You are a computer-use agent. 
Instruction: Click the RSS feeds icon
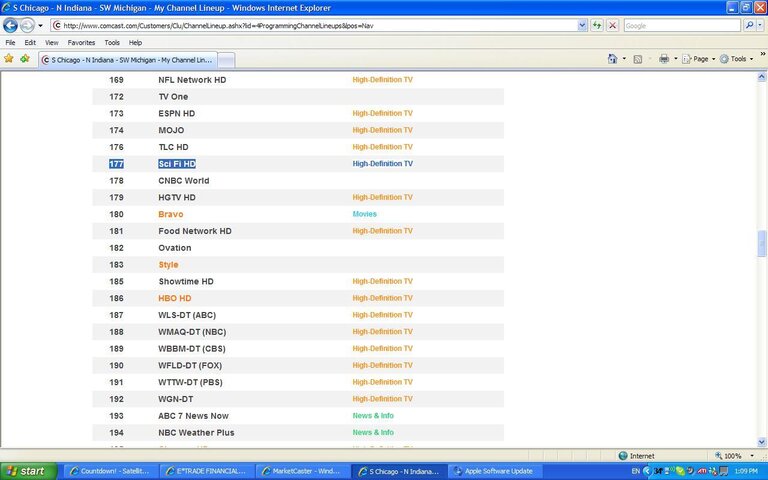tap(638, 59)
